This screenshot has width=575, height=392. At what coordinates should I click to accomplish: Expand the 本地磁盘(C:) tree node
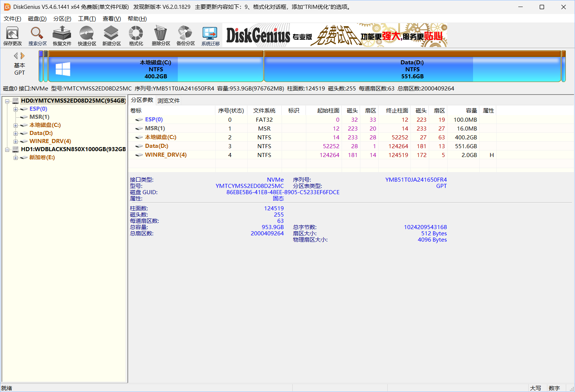coord(15,125)
